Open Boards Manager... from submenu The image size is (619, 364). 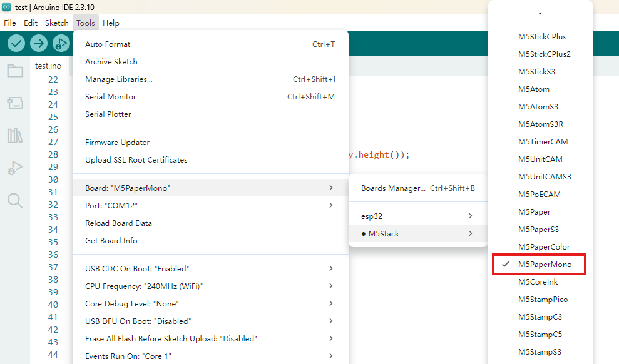coord(418,188)
